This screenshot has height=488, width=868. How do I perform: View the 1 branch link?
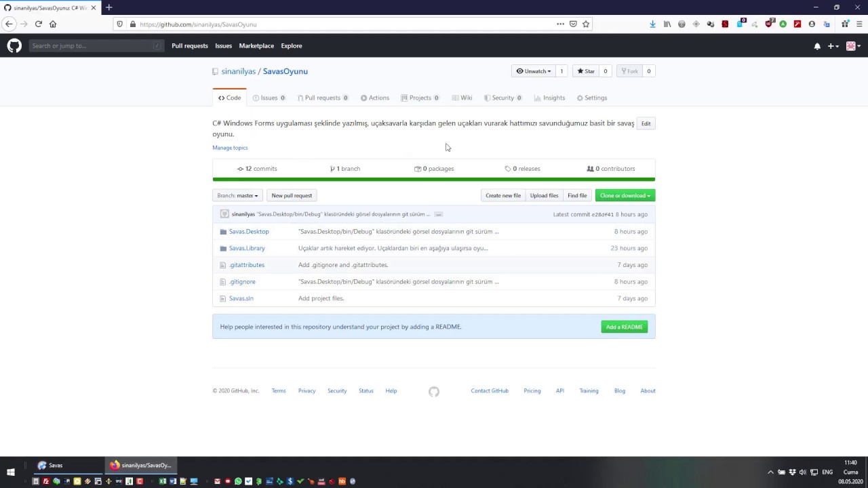[x=345, y=169]
